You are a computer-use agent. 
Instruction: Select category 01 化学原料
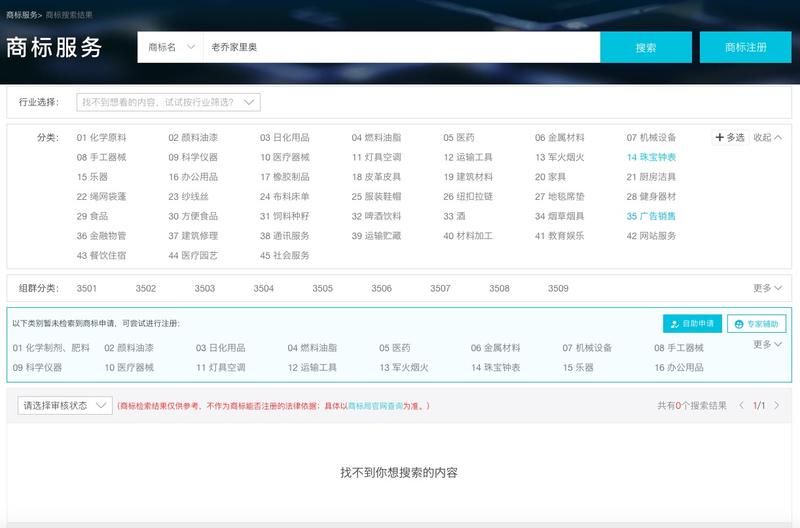pyautogui.click(x=101, y=137)
